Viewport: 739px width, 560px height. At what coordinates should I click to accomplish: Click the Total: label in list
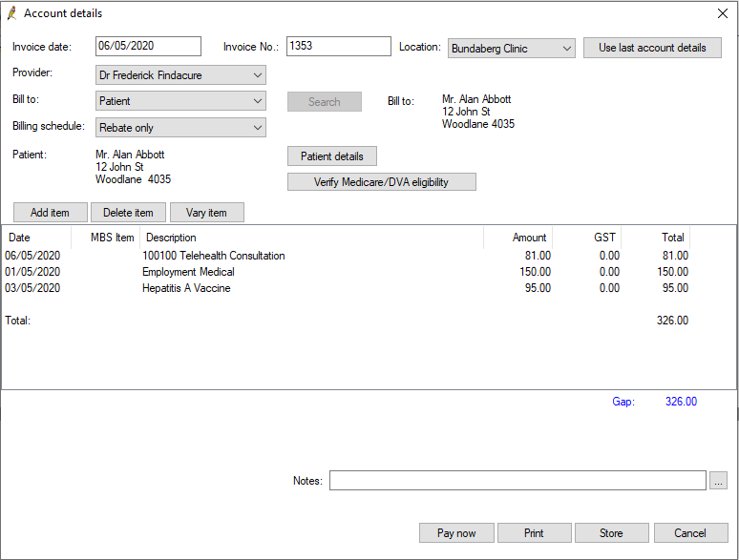(x=17, y=321)
